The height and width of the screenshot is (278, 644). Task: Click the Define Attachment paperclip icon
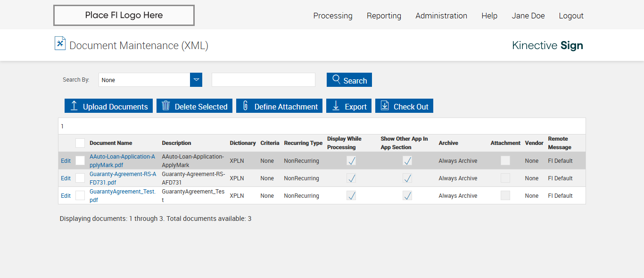coord(245,106)
